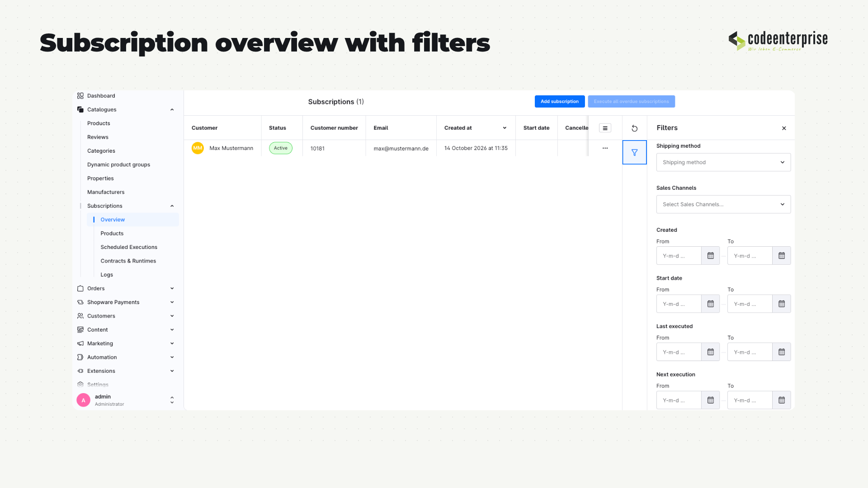This screenshot has width=868, height=488.
Task: Open Logs under Subscriptions
Action: click(107, 275)
